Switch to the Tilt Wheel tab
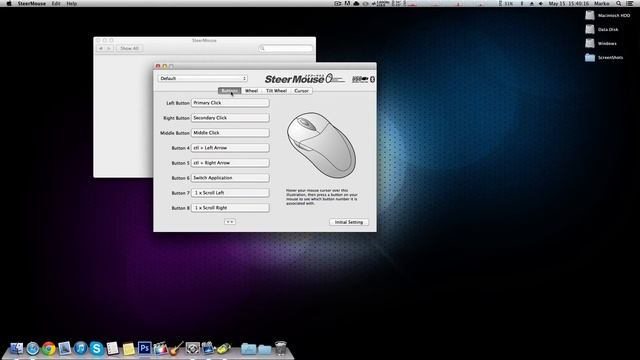Image resolution: width=640 pixels, height=360 pixels. click(x=276, y=91)
